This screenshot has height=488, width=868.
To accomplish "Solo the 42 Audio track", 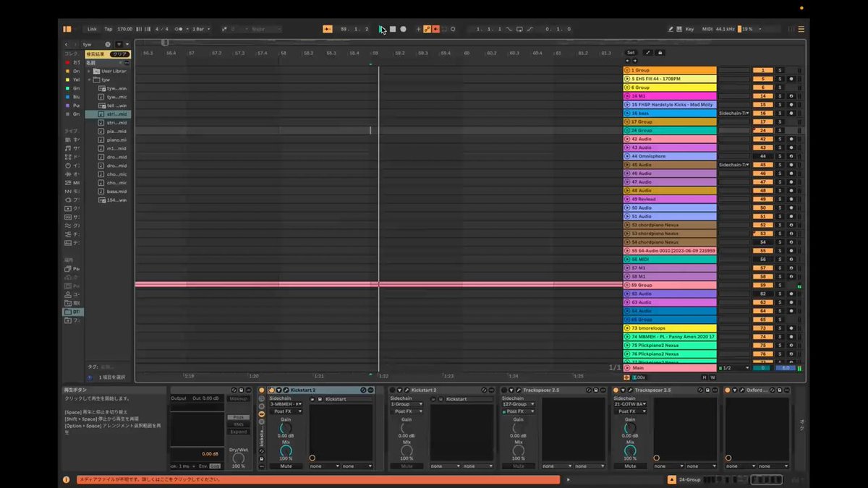I will point(780,139).
